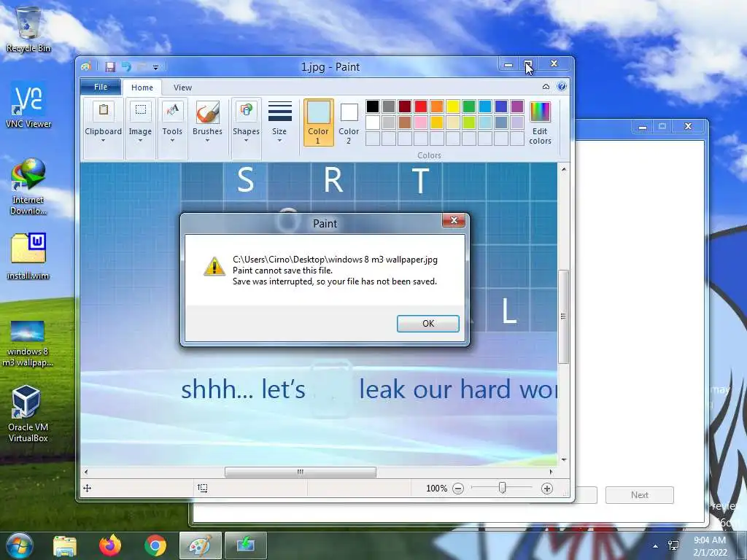
Task: Select the VNC Viewer desktop shortcut
Action: 28,105
